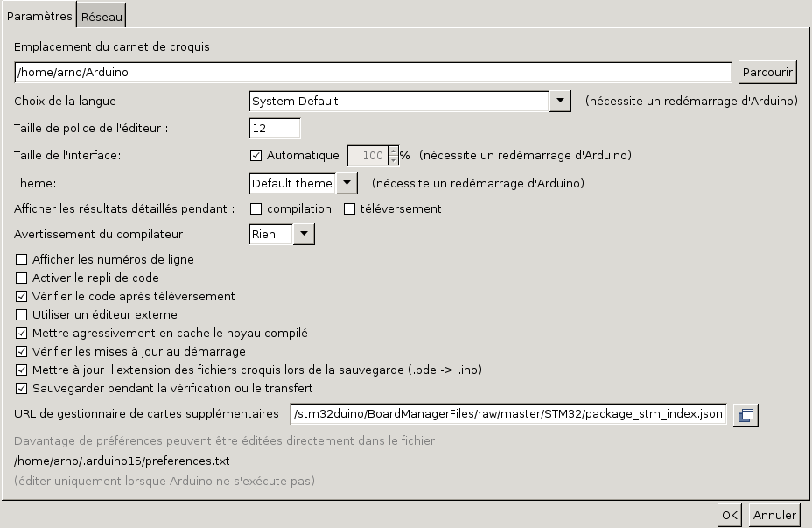The image size is (812, 528).
Task: Click the sketchbook location path field
Action: 373,73
